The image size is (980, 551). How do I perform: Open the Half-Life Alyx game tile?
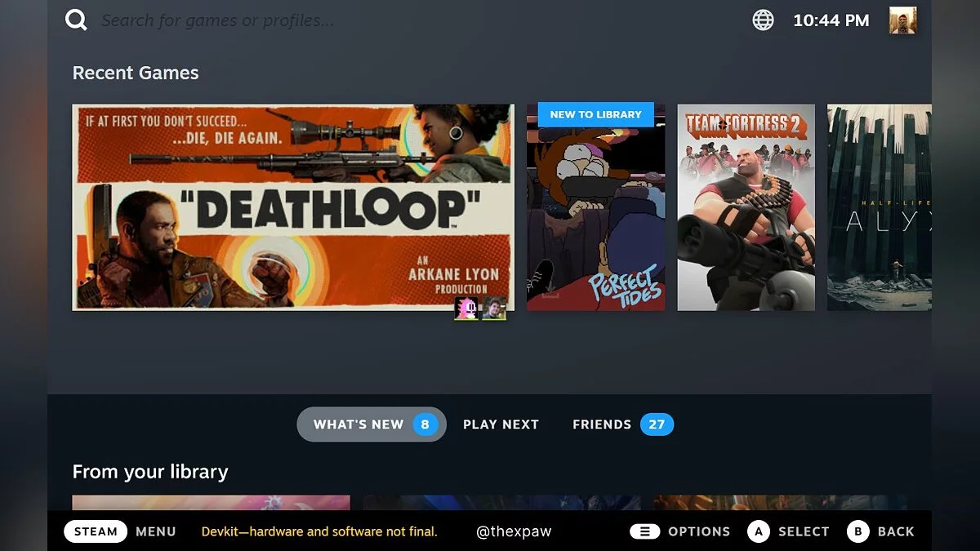(x=880, y=207)
